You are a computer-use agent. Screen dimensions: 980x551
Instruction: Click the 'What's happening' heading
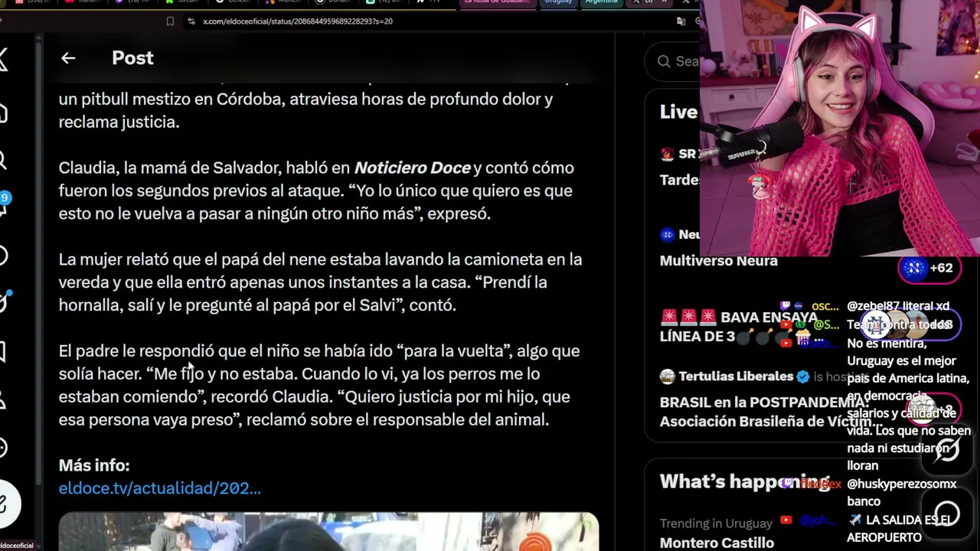pos(744,481)
